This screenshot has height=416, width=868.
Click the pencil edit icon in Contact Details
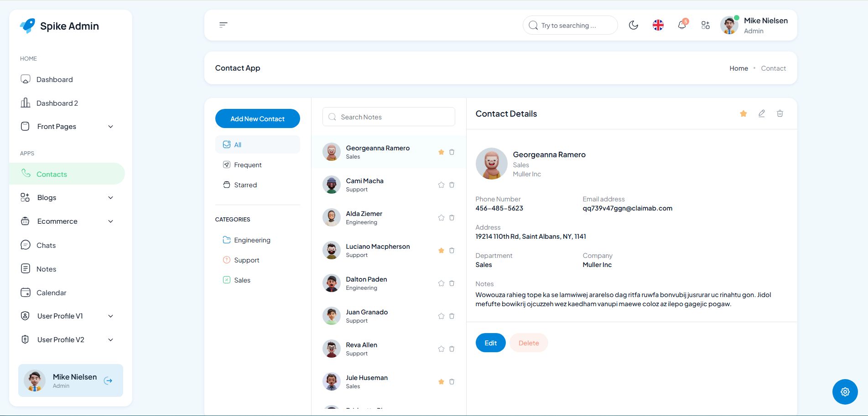[x=762, y=113]
